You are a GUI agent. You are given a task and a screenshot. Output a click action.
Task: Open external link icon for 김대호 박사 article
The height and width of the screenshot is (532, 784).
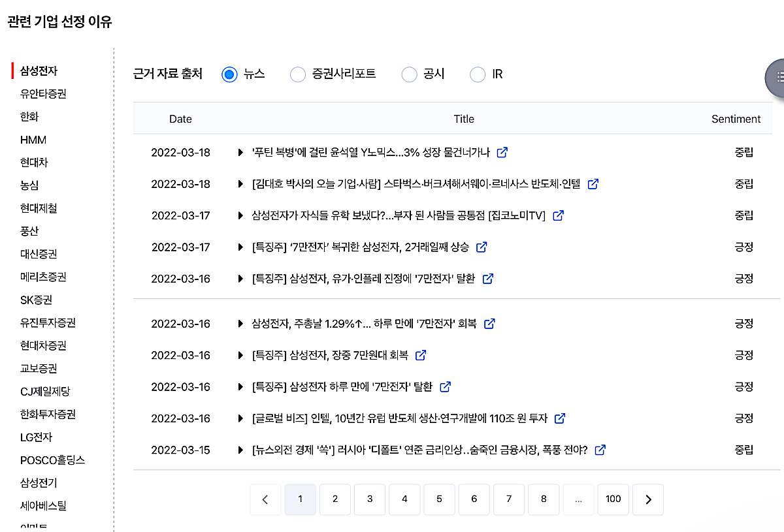593,184
